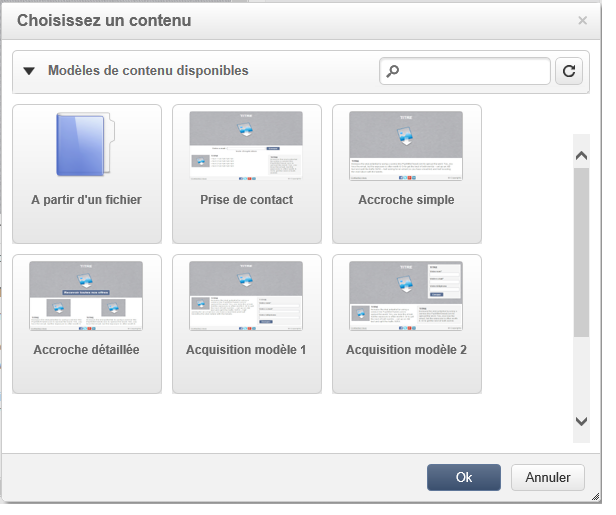Viewport: 616px width, 515px height.
Task: Select the blue folder file icon
Action: (86, 145)
